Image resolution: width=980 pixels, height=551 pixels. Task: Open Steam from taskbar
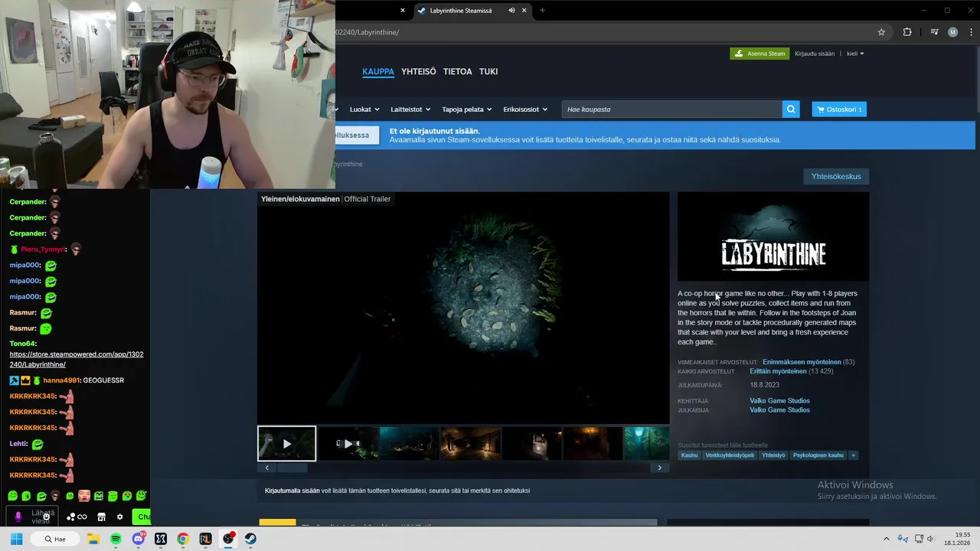coord(250,539)
